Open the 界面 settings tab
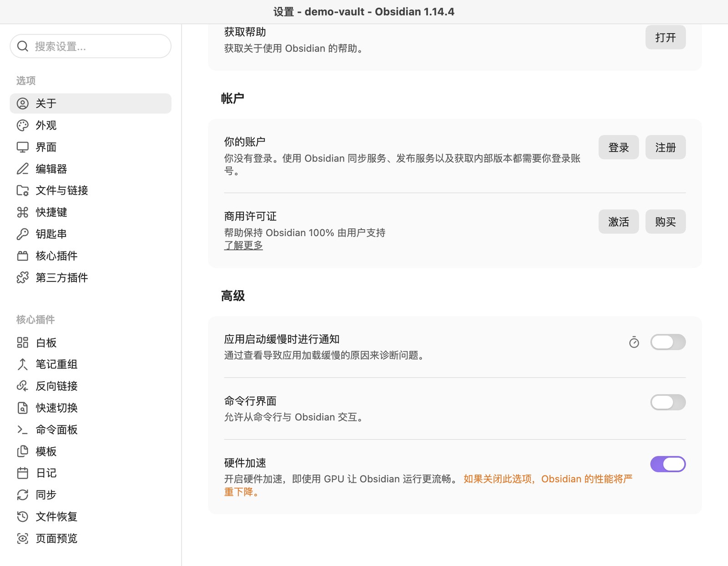The height and width of the screenshot is (566, 728). (x=91, y=147)
